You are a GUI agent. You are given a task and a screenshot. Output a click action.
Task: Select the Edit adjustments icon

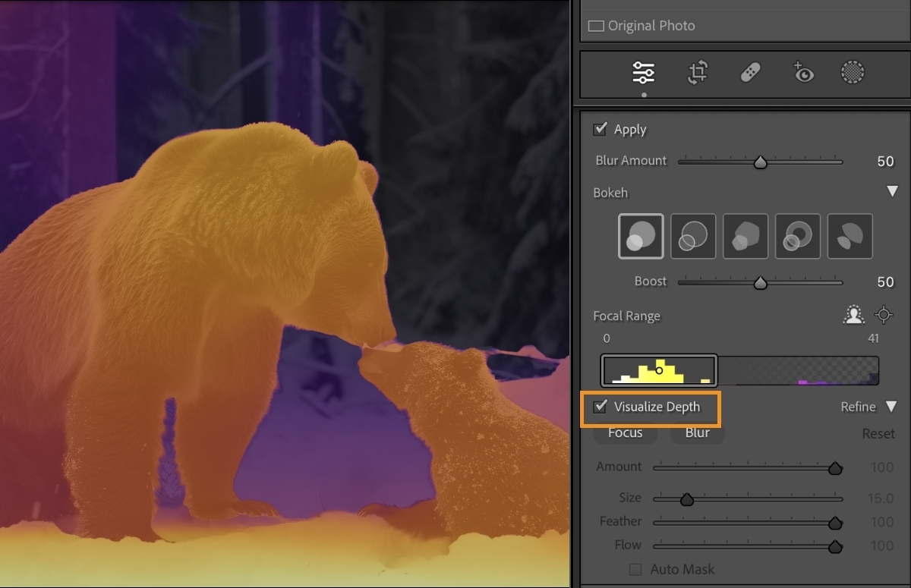[x=644, y=72]
